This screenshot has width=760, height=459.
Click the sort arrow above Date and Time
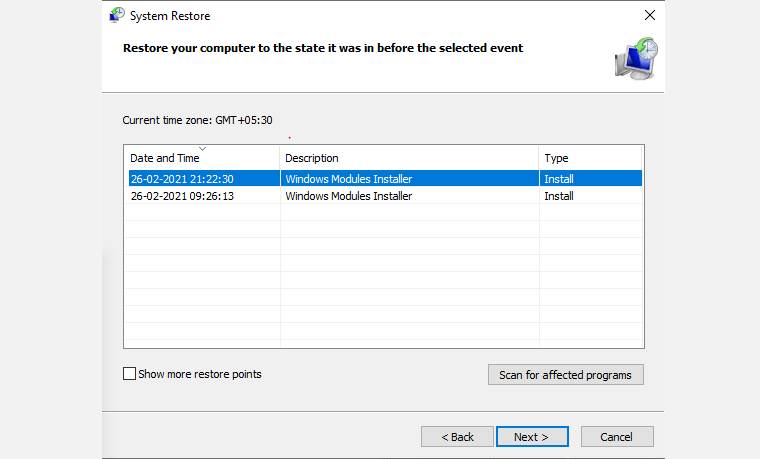(202, 149)
